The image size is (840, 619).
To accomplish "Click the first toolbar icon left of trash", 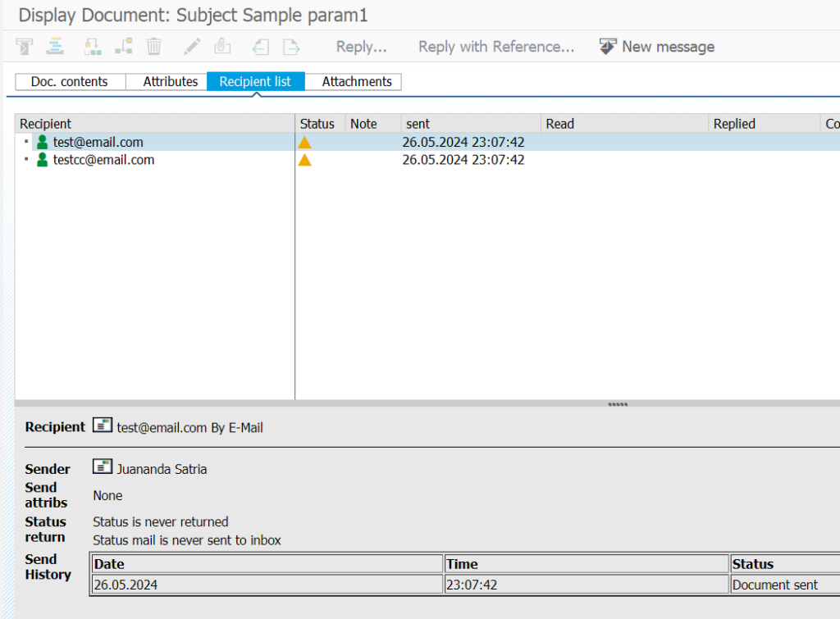I will 124,47.
